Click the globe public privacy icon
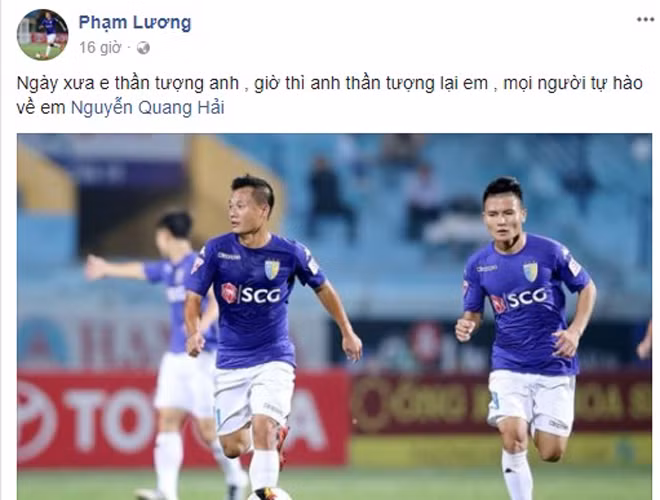 143,48
